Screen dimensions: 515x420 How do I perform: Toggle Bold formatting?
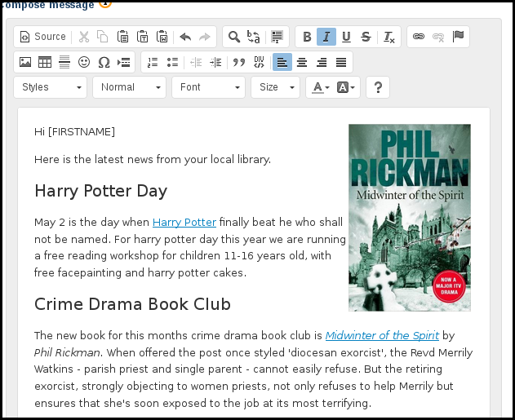[307, 37]
